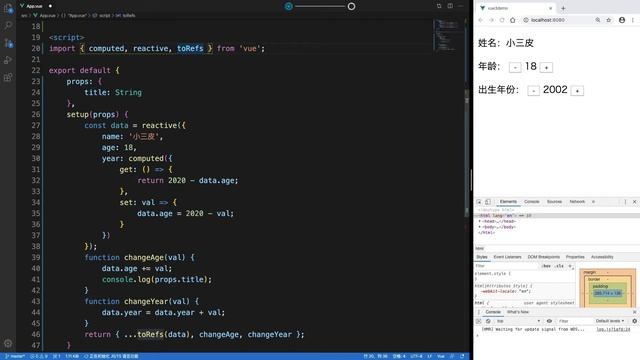Image resolution: width=640 pixels, height=360 pixels.
Task: Expand the head element node
Action: click(480, 221)
